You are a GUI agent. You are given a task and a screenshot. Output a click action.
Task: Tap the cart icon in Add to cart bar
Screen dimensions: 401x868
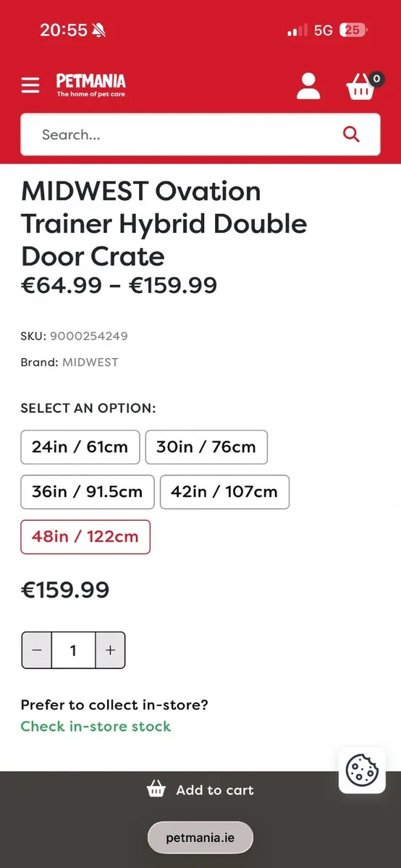tap(156, 789)
